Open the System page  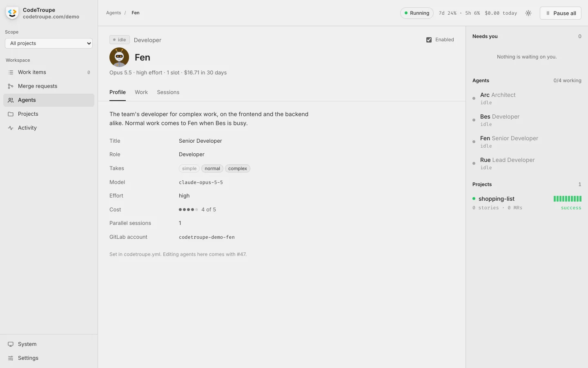click(49, 344)
